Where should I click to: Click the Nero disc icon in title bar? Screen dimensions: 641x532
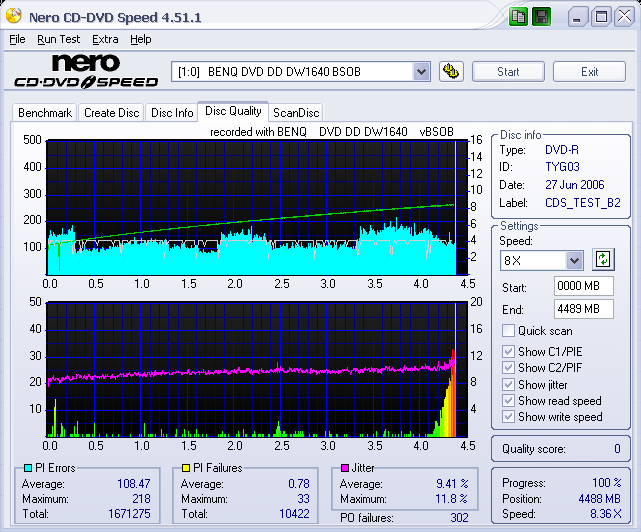12,17
